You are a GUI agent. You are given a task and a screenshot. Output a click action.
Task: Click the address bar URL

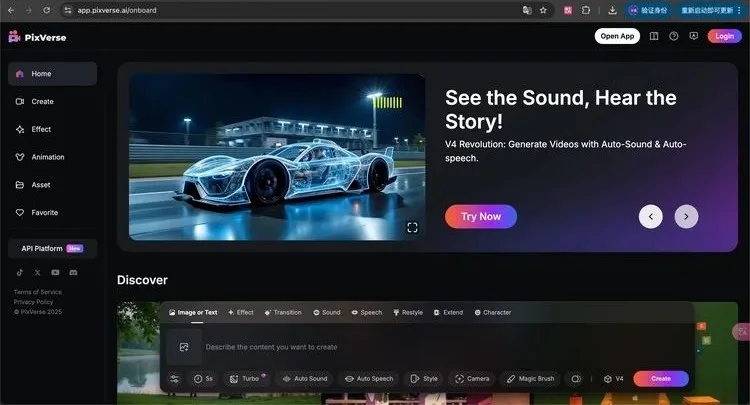pyautogui.click(x=117, y=10)
